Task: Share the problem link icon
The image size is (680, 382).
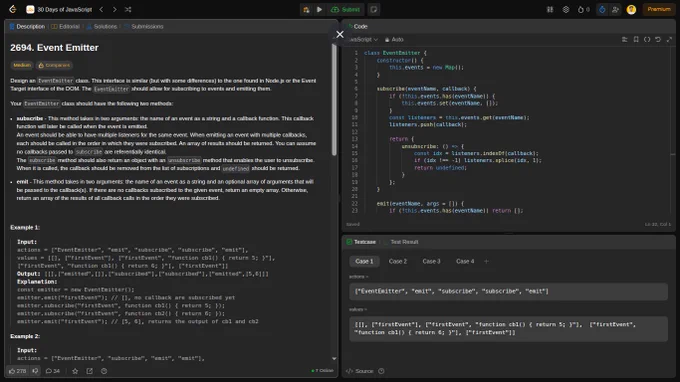Action: click(x=89, y=371)
